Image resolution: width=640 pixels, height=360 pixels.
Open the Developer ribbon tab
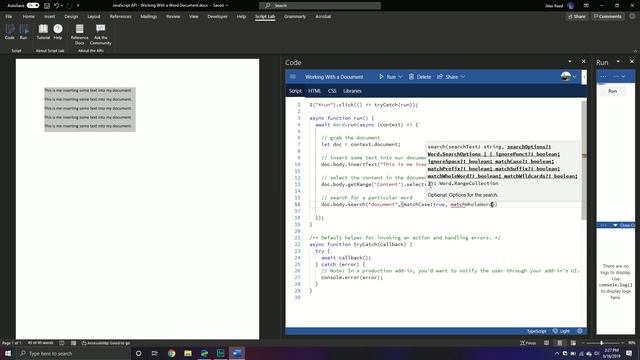pyautogui.click(x=217, y=17)
